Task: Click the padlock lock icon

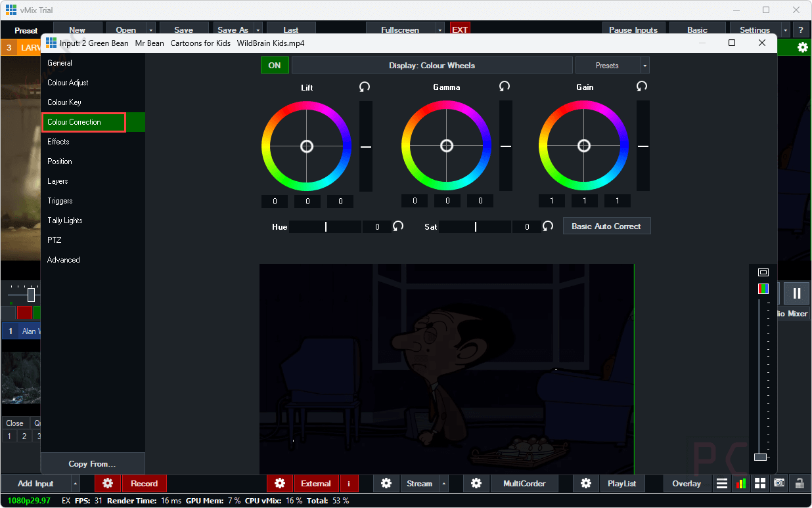Action: pyautogui.click(x=800, y=484)
